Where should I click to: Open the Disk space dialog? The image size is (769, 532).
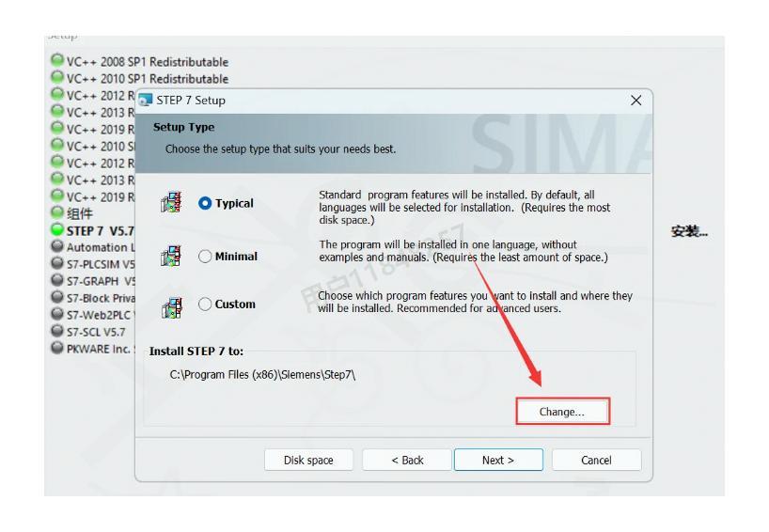pyautogui.click(x=308, y=460)
